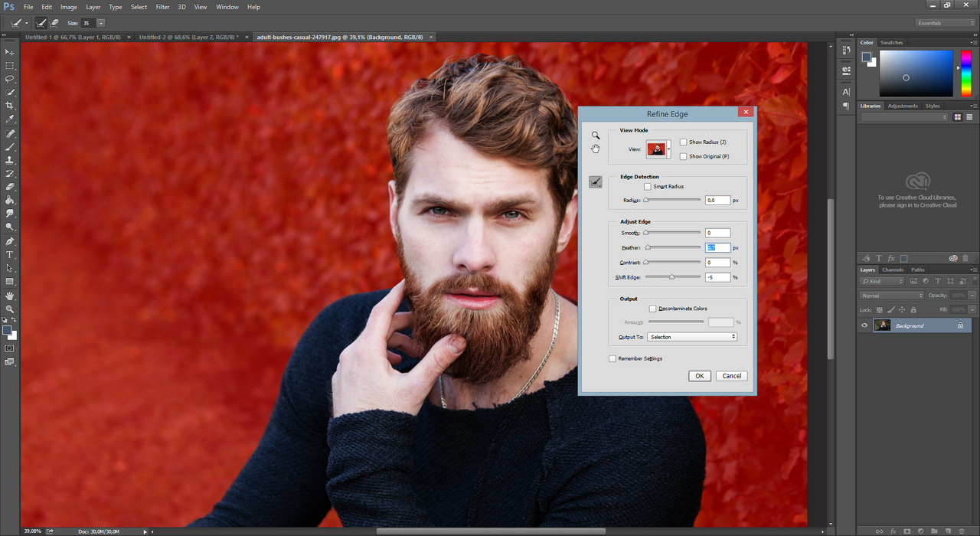
Task: Select the Zoom tool in Refine Edge dialog
Action: coord(596,136)
